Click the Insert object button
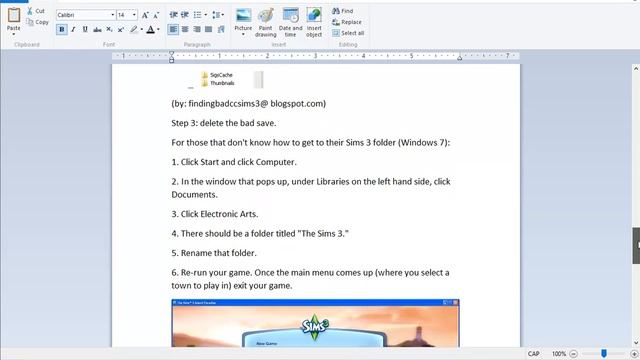The height and width of the screenshot is (360, 640). (314, 22)
